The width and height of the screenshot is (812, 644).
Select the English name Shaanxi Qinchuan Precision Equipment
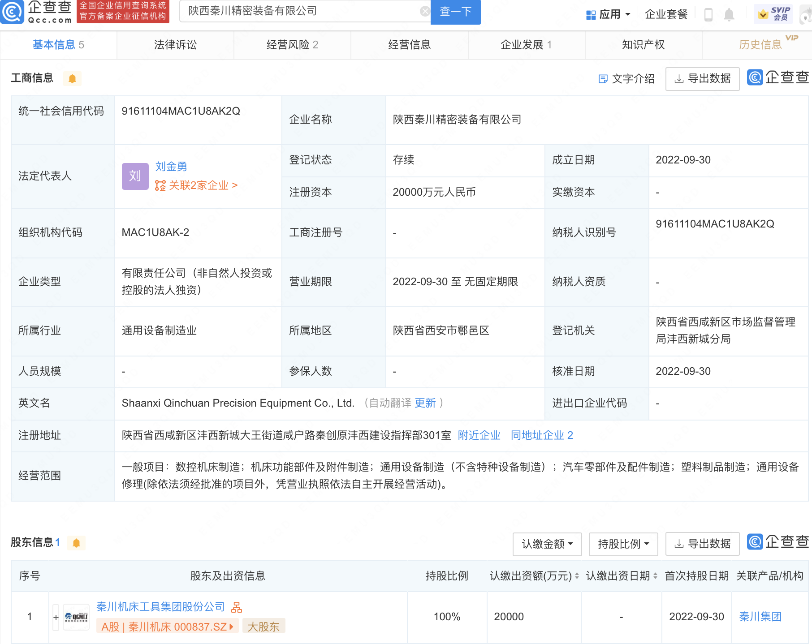pos(238,403)
